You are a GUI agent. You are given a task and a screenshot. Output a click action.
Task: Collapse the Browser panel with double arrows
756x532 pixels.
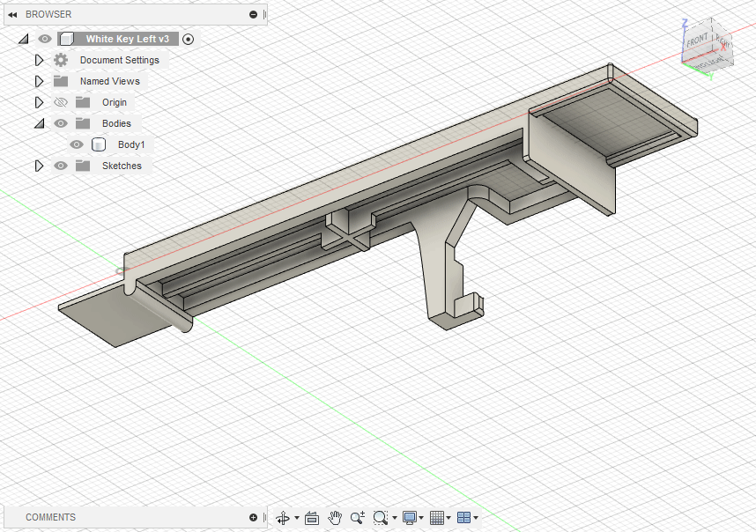tap(13, 14)
